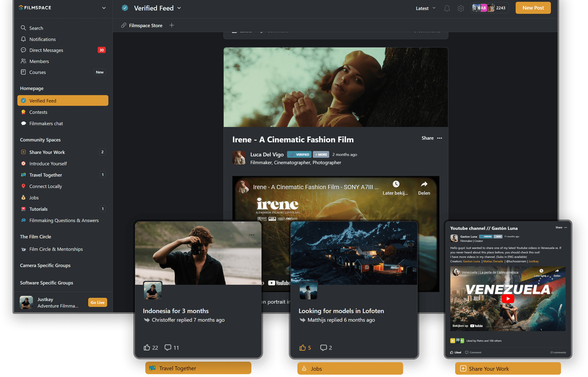View 21 comments on Gastón Luna post
This screenshot has height=377, width=588.
click(x=558, y=352)
